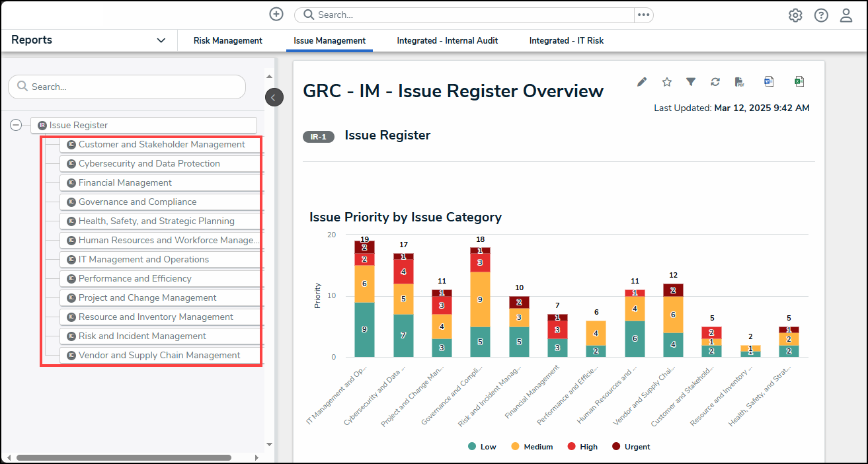Collapse the left tree panel with arrow

coord(274,97)
